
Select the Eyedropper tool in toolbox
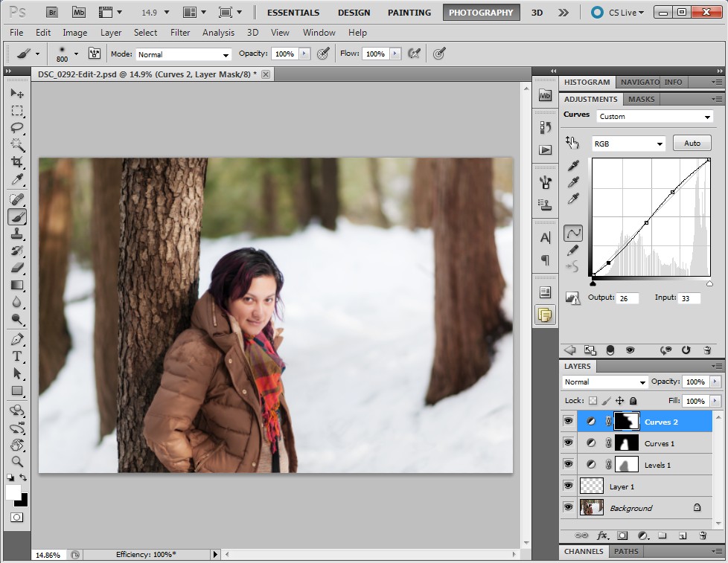[17, 180]
